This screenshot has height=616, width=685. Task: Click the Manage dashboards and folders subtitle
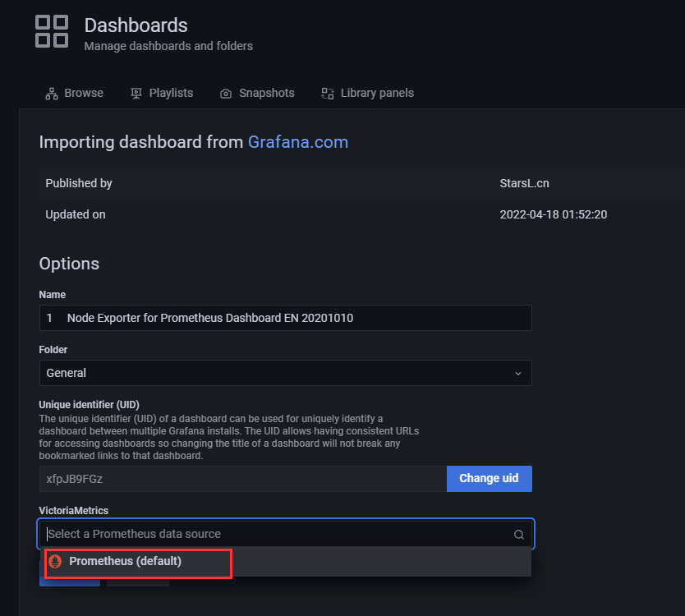pyautogui.click(x=168, y=46)
